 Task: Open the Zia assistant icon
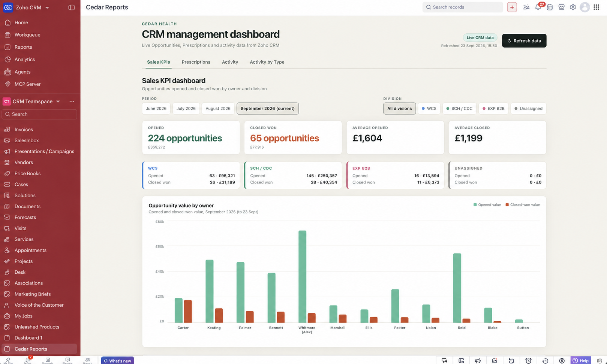click(526, 7)
